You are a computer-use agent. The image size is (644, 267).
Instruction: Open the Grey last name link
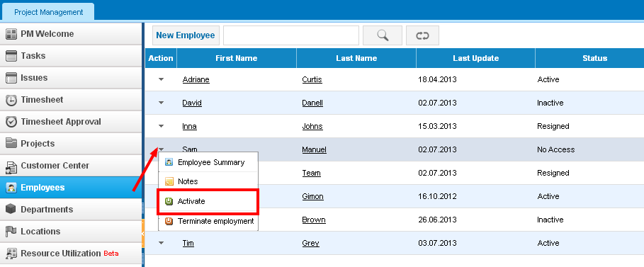[x=310, y=244]
